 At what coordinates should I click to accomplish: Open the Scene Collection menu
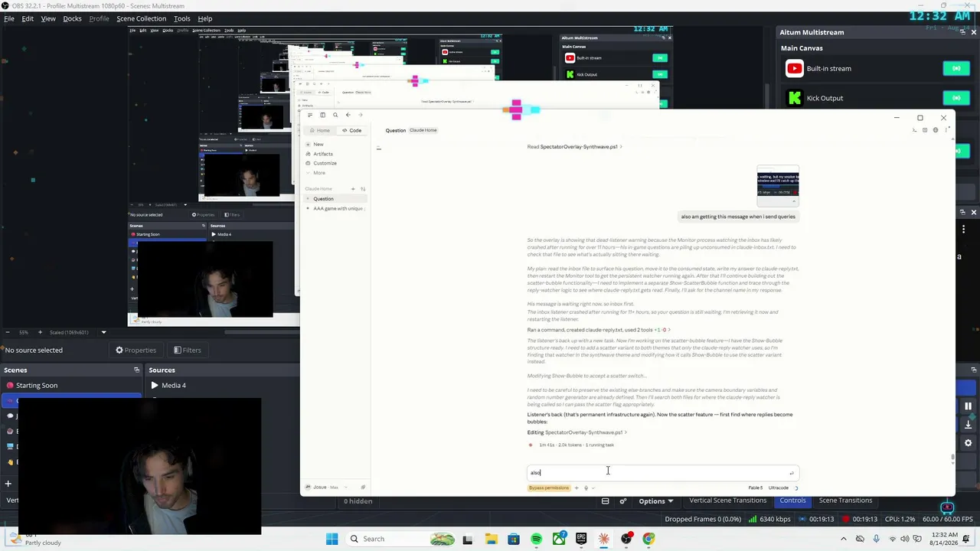click(x=141, y=18)
